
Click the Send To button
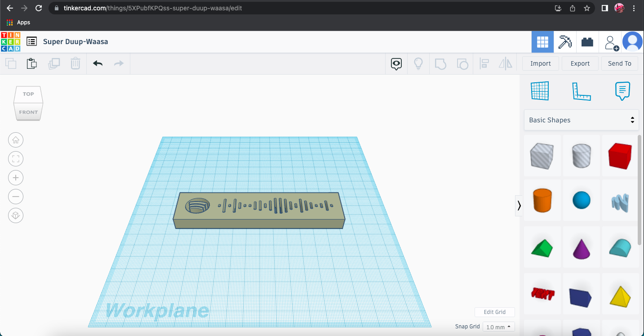pos(620,63)
